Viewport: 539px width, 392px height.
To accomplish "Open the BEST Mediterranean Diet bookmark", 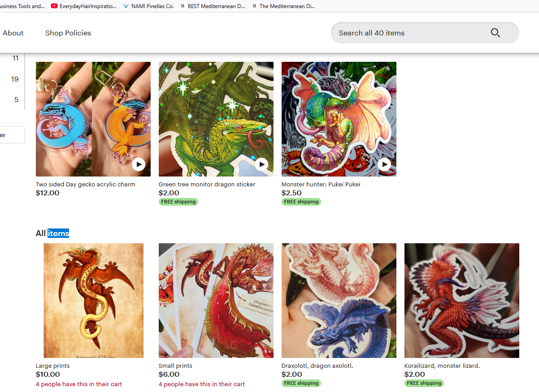I will [x=213, y=6].
